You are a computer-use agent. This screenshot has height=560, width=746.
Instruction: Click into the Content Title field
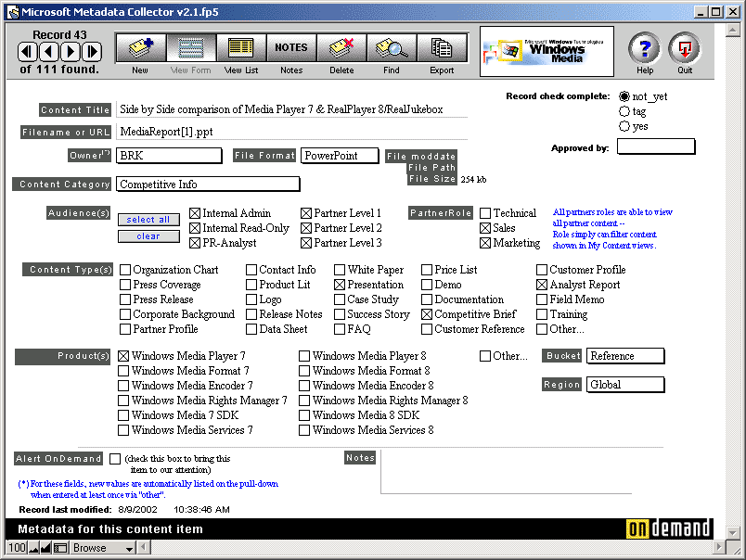point(291,109)
